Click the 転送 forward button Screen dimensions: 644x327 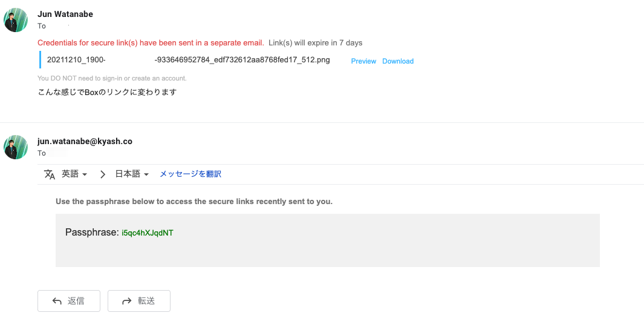coord(139,301)
